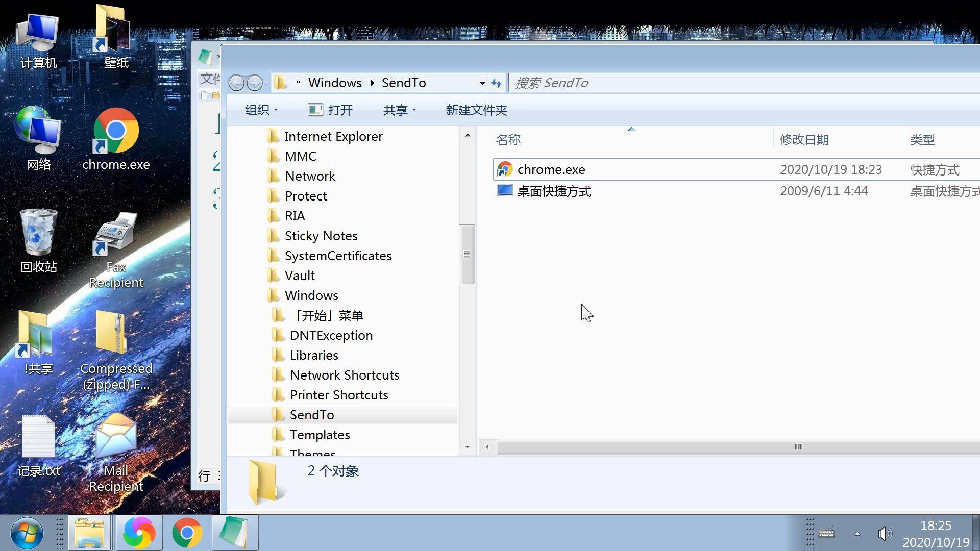Click volume speaker icon in tray
Screen dimensions: 980x551
coord(884,534)
